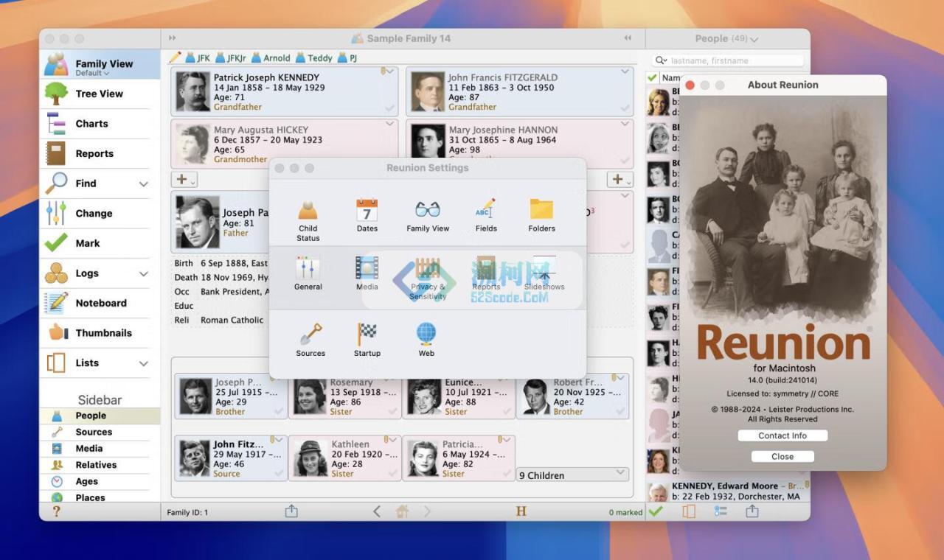This screenshot has height=560, width=944.
Task: Jump to Arnold bookmark
Action: (x=271, y=57)
